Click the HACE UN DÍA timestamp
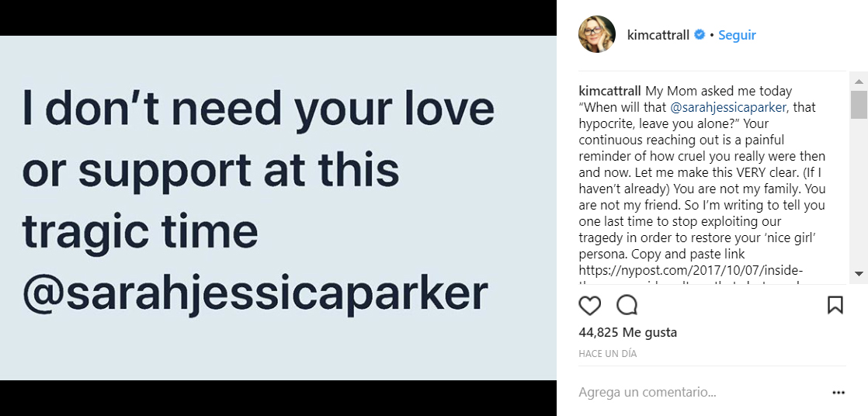The height and width of the screenshot is (416, 868). (x=607, y=353)
